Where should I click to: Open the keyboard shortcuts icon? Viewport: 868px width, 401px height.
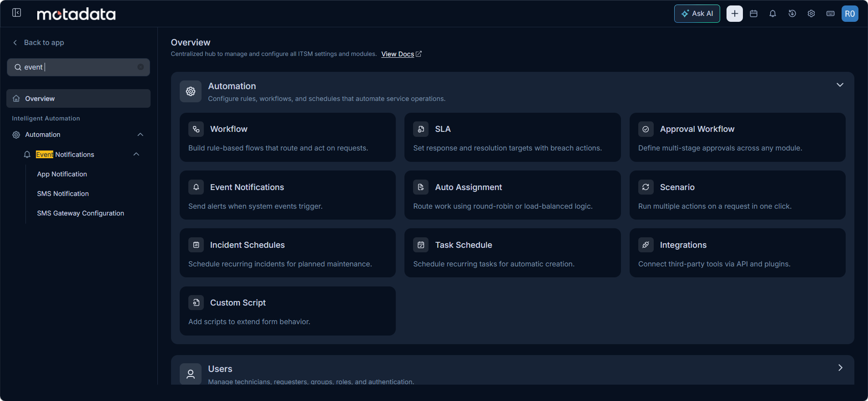pyautogui.click(x=830, y=14)
